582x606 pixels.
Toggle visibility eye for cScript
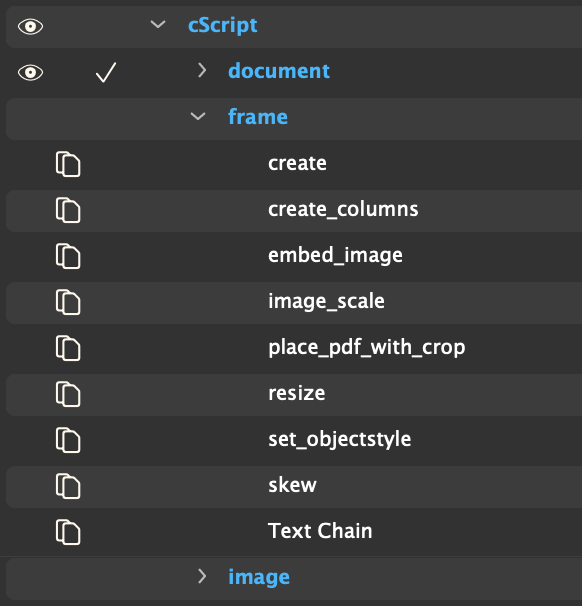pyautogui.click(x=31, y=27)
